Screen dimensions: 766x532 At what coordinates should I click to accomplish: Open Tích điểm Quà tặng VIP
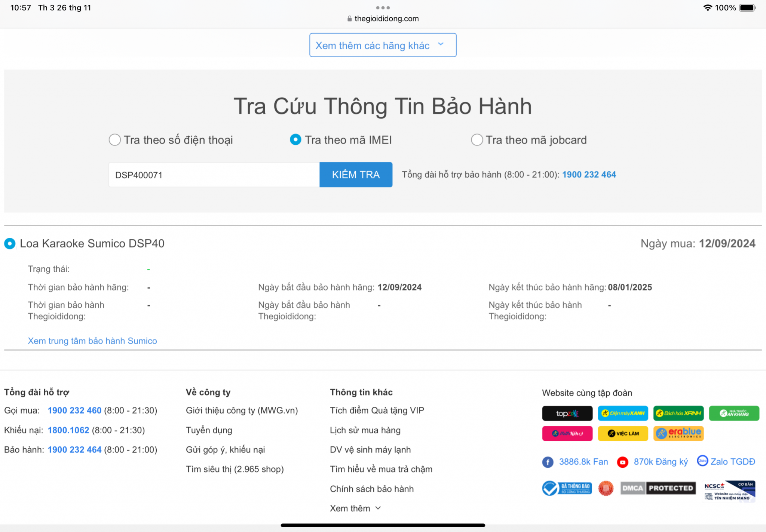tap(377, 410)
